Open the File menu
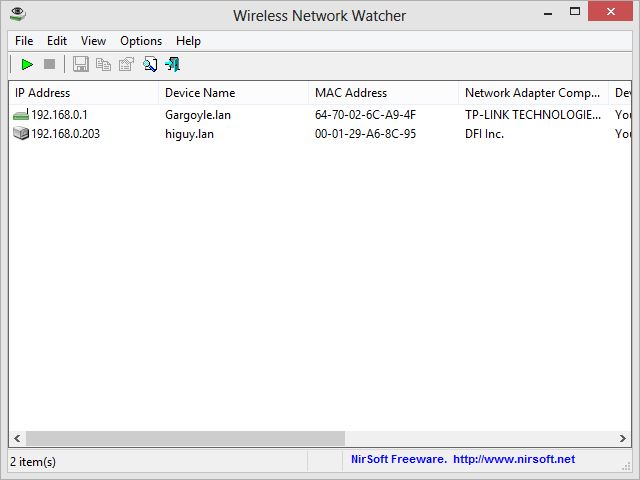This screenshot has height=480, width=640. click(24, 41)
